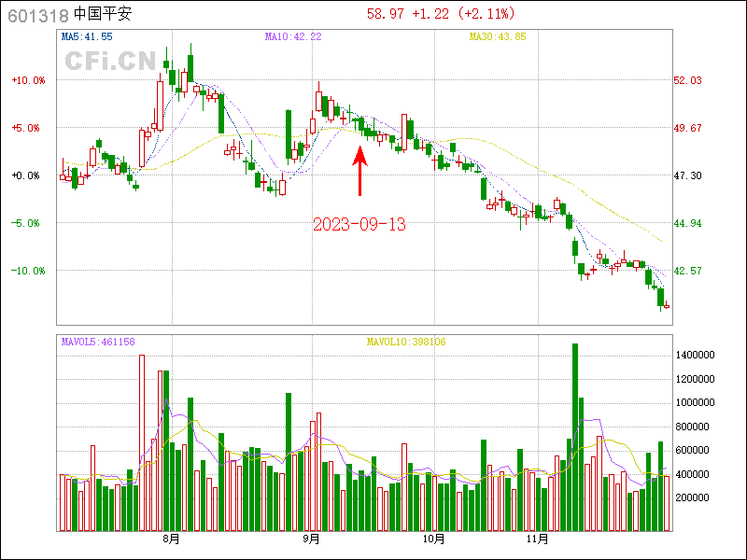Screen dimensions: 747x560
Task: Click the 58.97 +1.22 (+2.11%) price quote
Action: 440,14
